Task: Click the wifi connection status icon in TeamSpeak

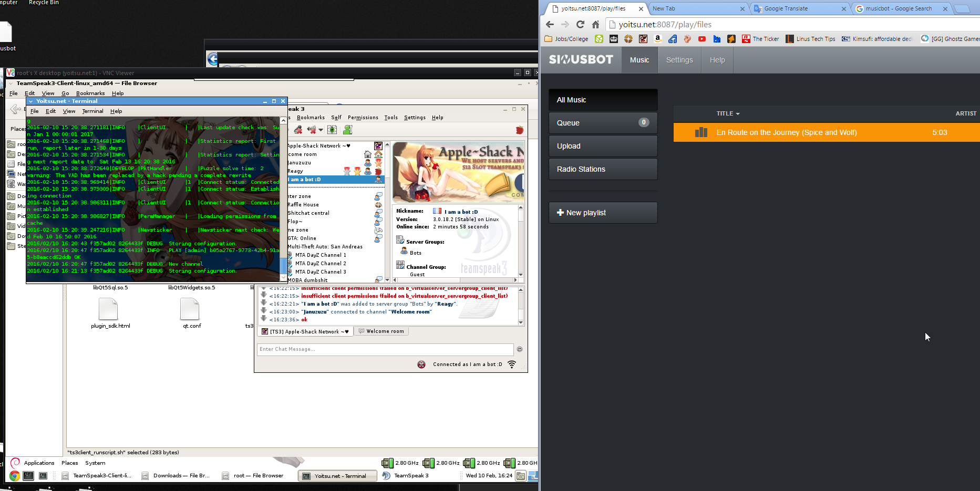Action: pos(512,364)
